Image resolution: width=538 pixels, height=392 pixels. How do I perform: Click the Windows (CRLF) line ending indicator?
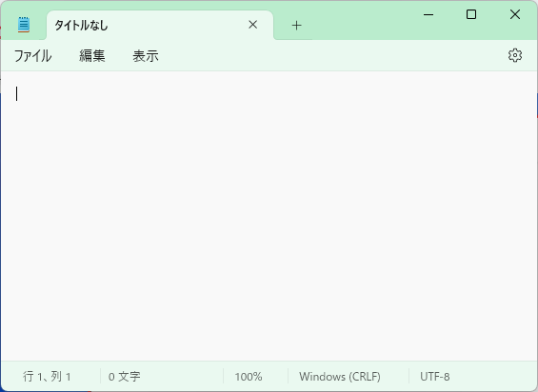click(340, 377)
